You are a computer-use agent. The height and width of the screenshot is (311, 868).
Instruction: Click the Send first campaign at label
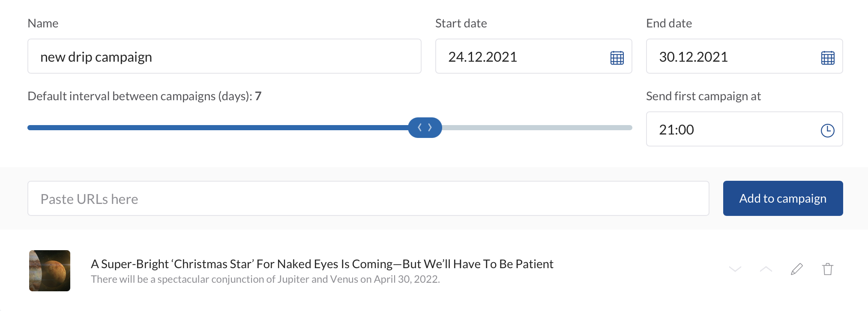point(703,96)
